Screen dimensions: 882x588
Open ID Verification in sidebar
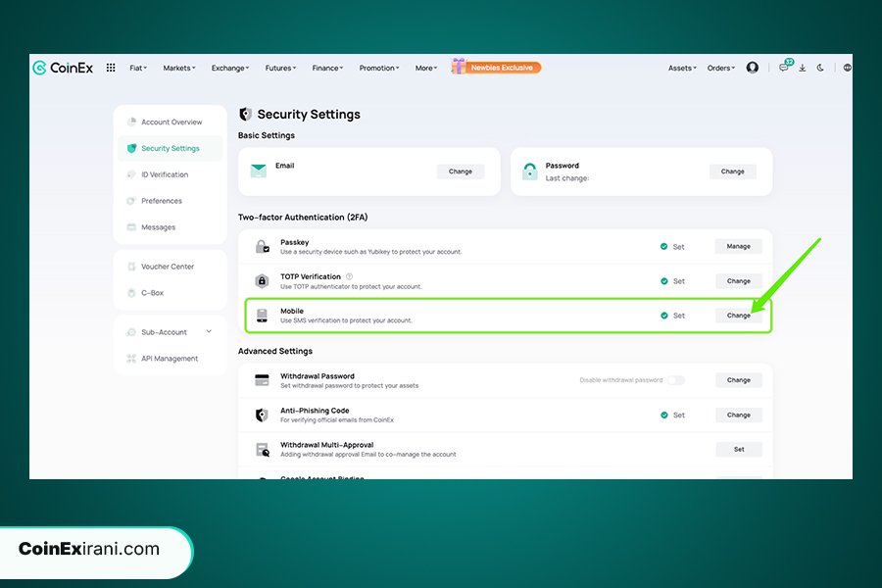(x=171, y=174)
